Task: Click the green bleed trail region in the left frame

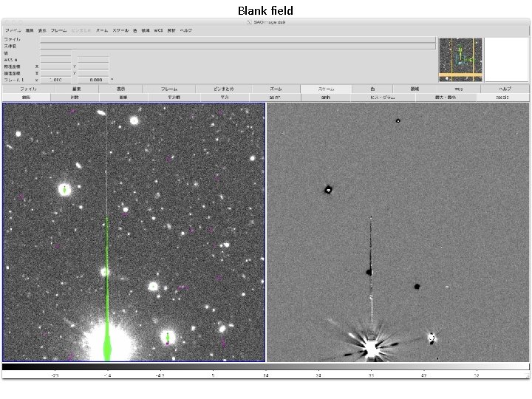Action: click(x=107, y=288)
